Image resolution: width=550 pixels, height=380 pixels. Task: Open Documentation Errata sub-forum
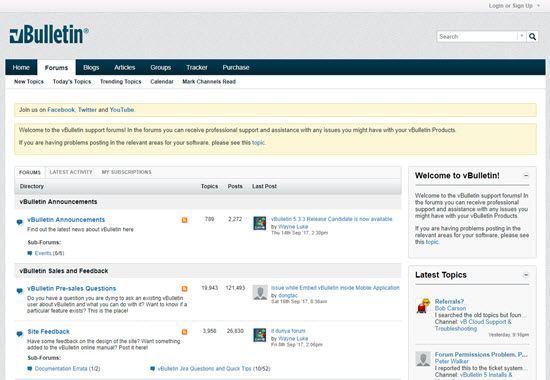61,369
